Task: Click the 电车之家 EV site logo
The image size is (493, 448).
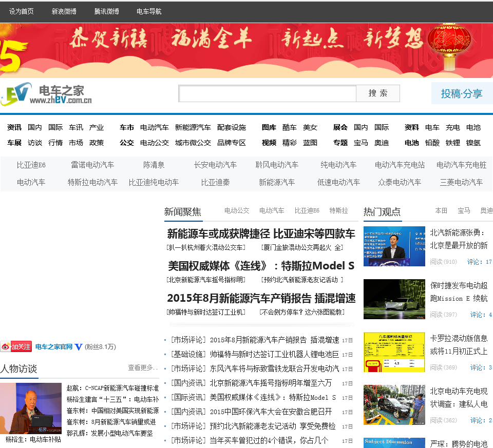Action: (47, 93)
